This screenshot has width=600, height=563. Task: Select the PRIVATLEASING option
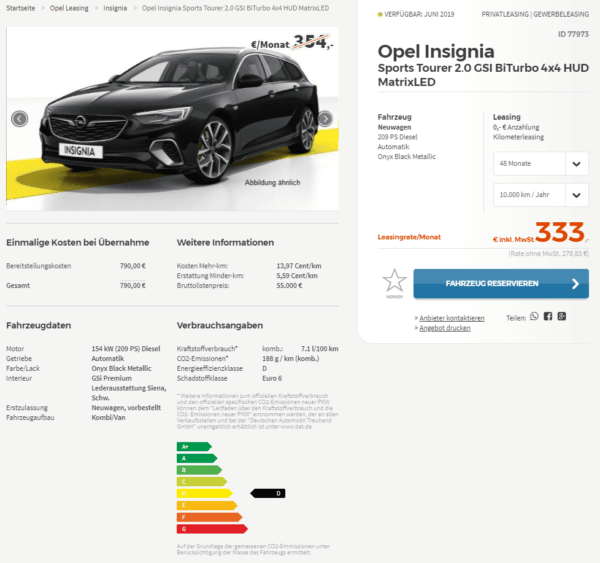click(505, 14)
